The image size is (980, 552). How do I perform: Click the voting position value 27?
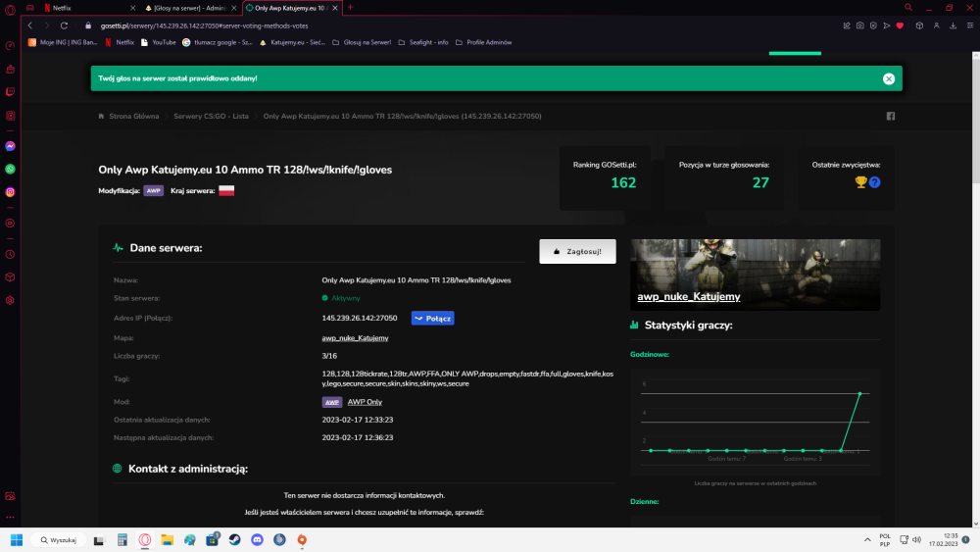tap(760, 182)
